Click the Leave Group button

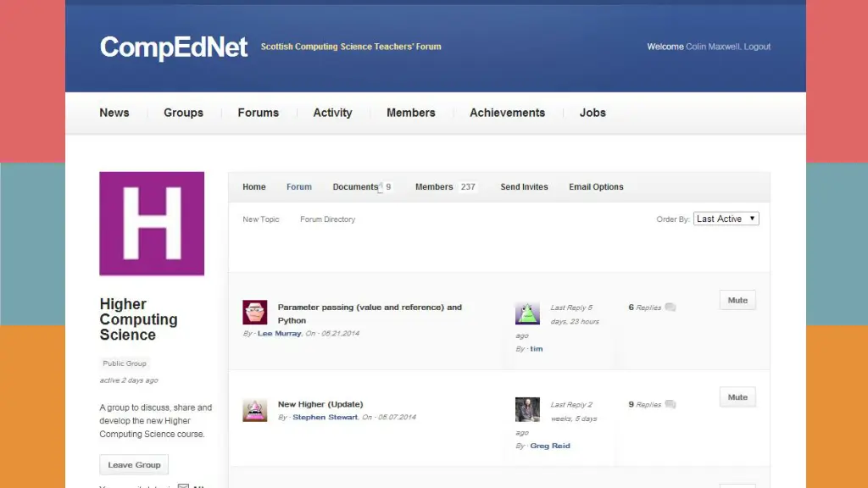[x=134, y=465]
